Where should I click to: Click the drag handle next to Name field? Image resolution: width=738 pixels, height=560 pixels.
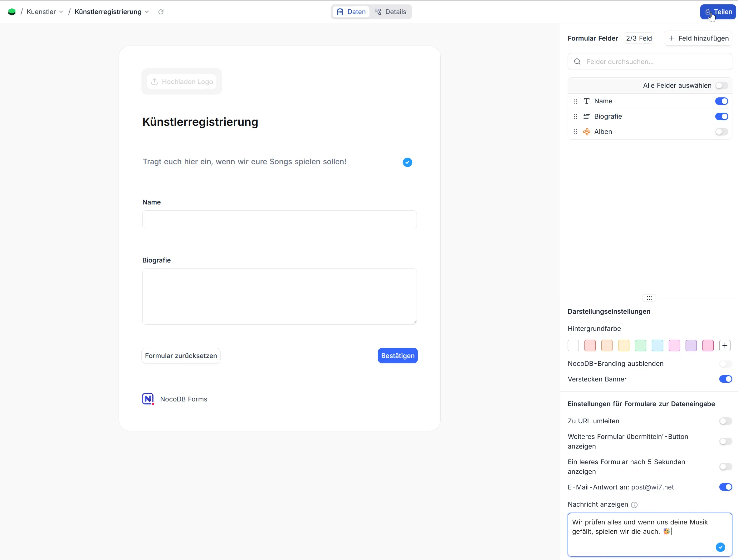575,101
